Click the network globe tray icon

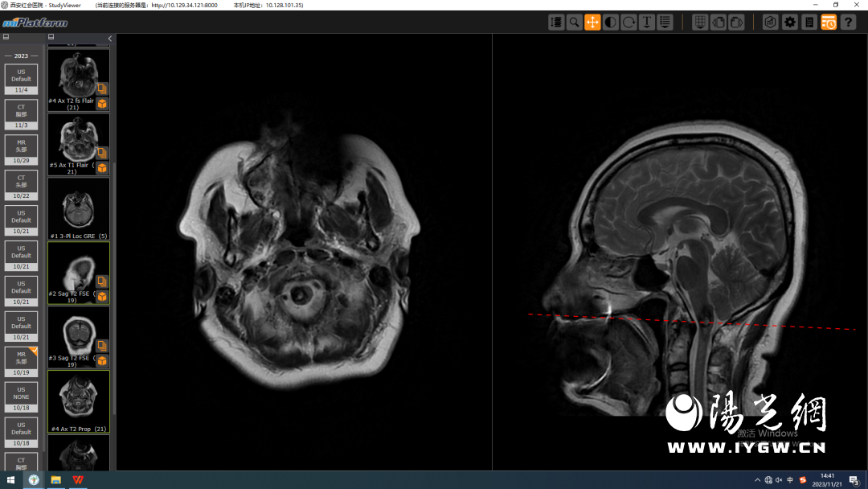(x=768, y=480)
